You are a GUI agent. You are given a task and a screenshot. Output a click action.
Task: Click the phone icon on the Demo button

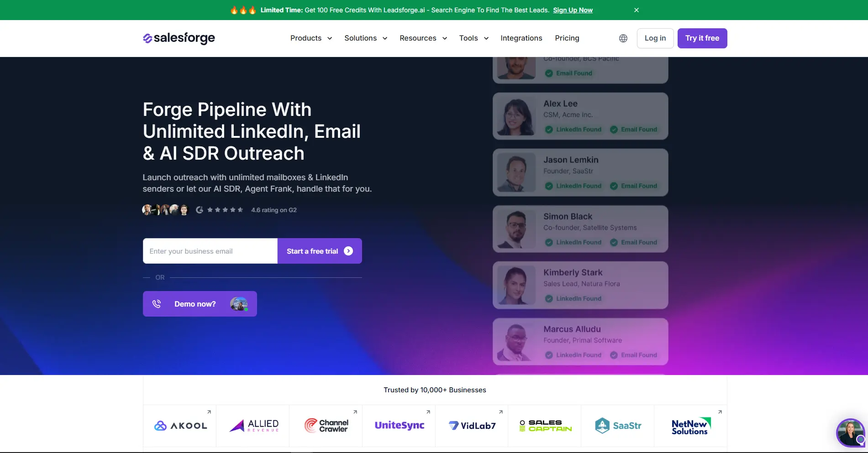tap(157, 303)
